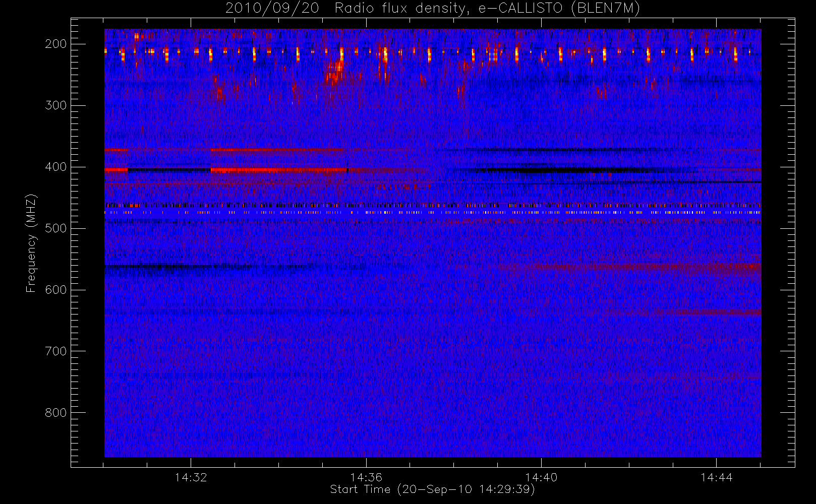Click the 14:44 time tick label
Image resolution: width=816 pixels, height=504 pixels.
click(716, 477)
